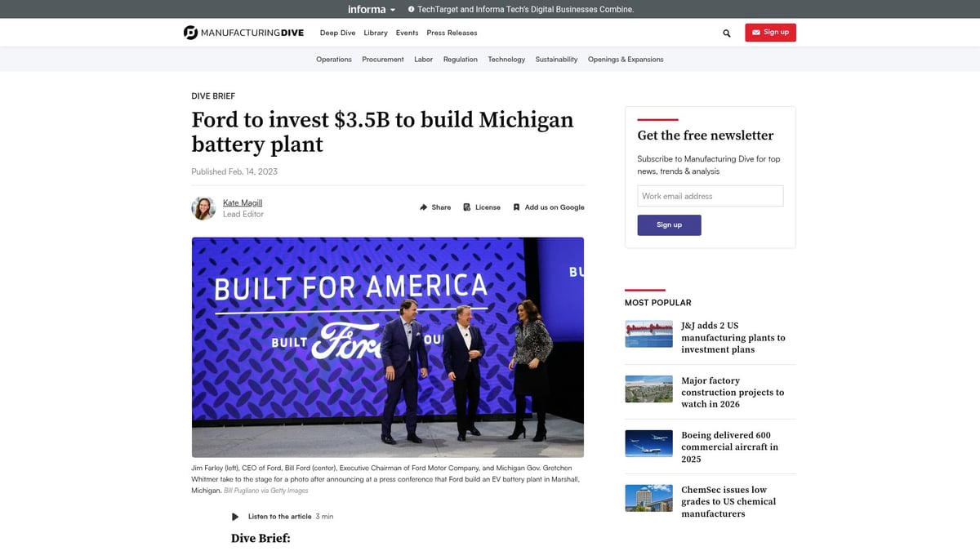Open Kate Magill's author profile link

(242, 202)
